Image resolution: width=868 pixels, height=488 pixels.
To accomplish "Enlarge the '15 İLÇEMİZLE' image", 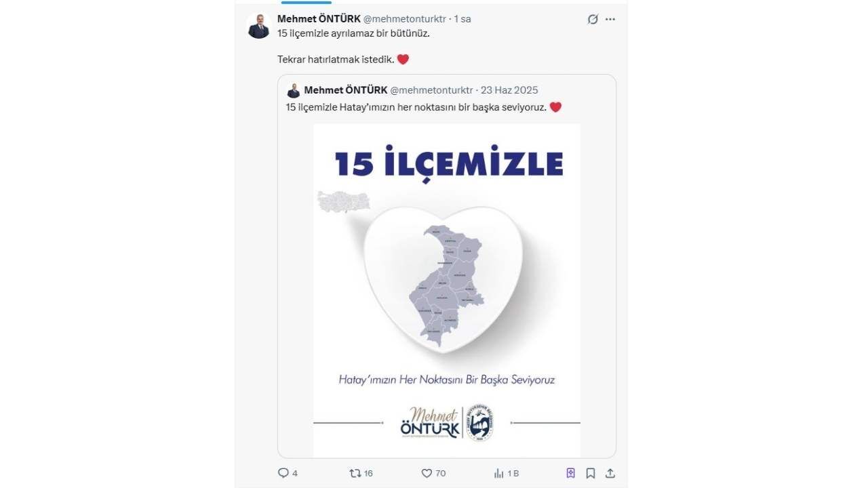I will [x=447, y=290].
